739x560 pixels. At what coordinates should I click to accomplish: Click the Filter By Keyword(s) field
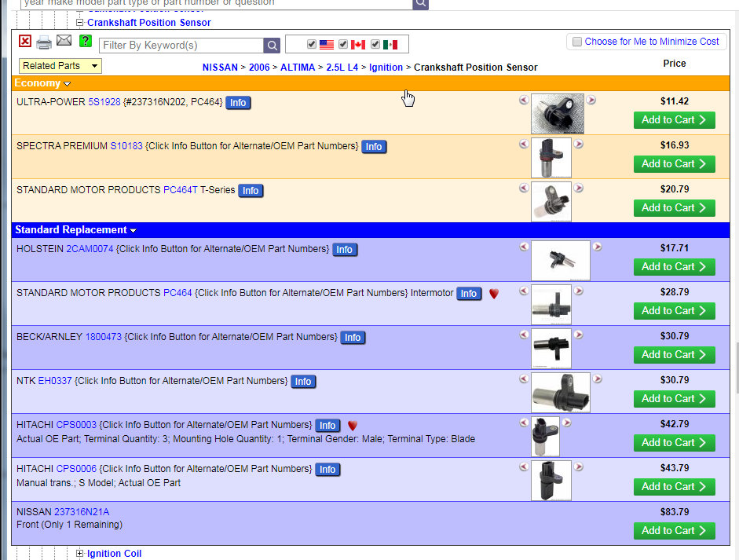tap(181, 46)
